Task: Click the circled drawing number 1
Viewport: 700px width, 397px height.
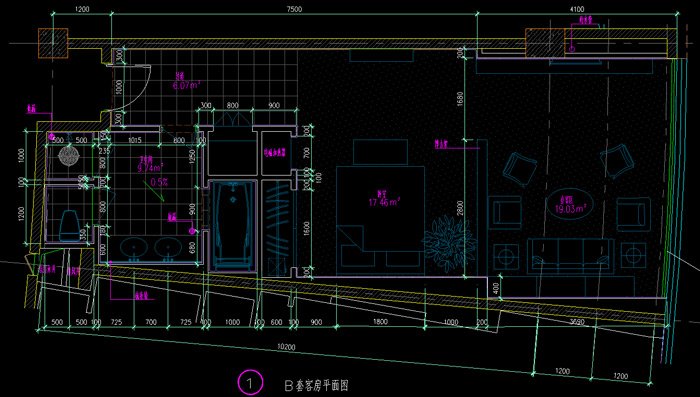Action: tap(250, 382)
